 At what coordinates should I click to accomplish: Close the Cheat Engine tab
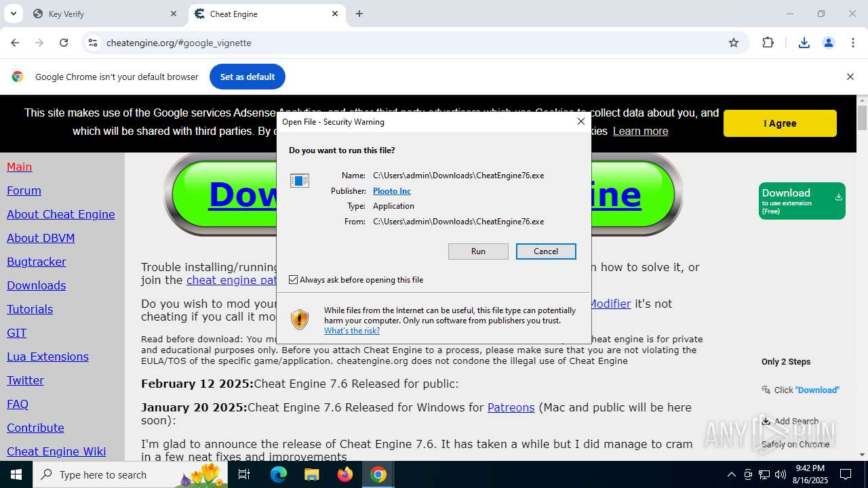pos(335,14)
